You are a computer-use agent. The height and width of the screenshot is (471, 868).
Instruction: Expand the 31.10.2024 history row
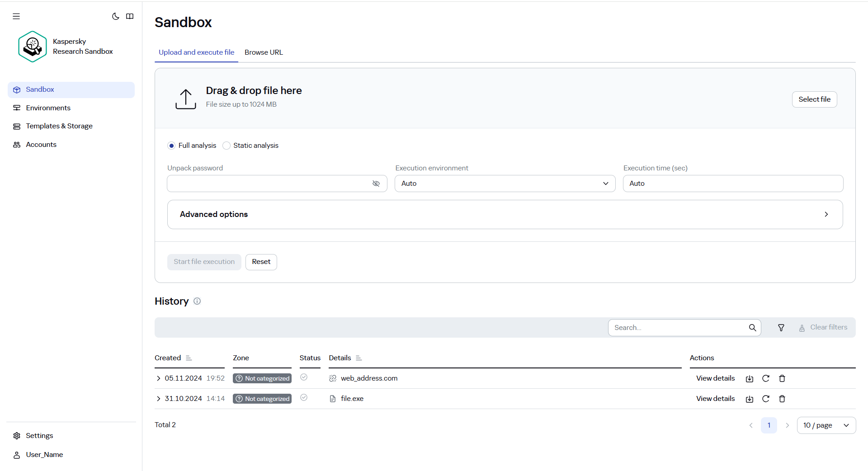pos(158,399)
